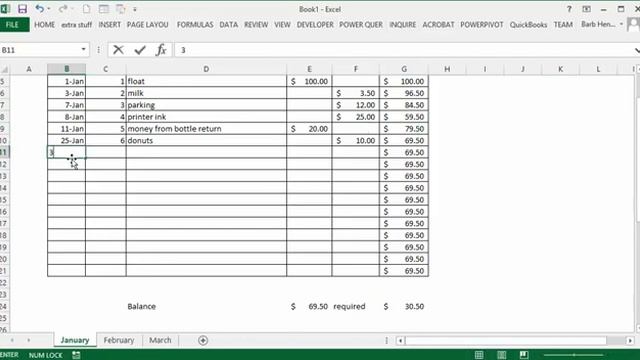This screenshot has width=640, height=360.
Task: Open the DEVELOPER ribbon tab
Action: coord(315,25)
